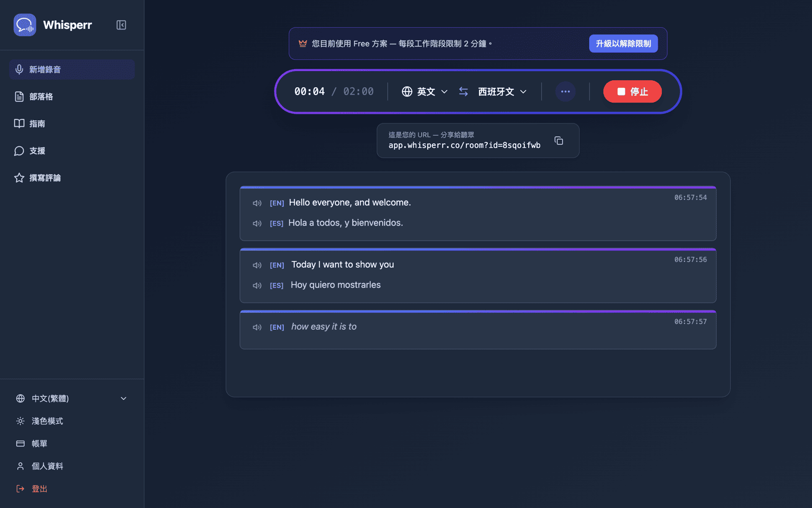Open the three-dots more options menu
Screen dimensions: 812x508
click(565, 91)
